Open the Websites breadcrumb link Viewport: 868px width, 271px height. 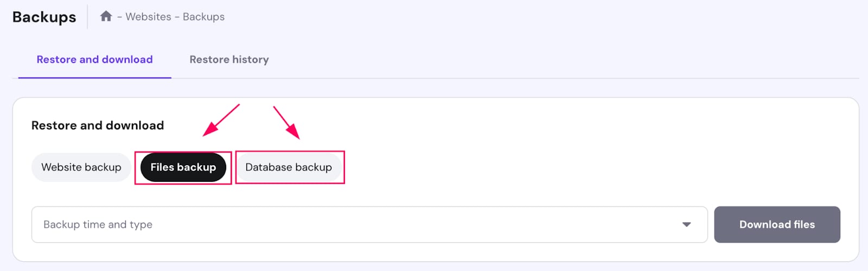(148, 17)
